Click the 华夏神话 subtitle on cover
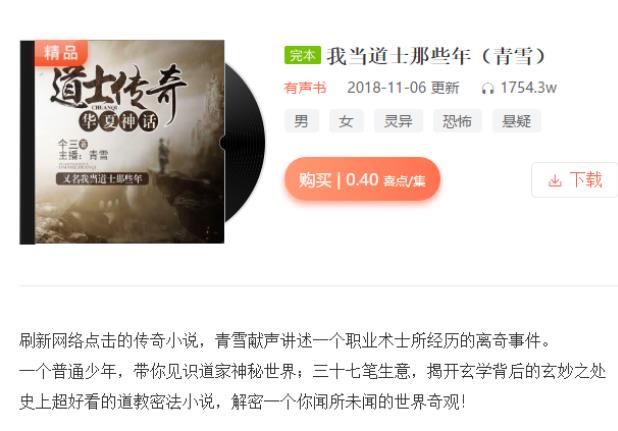 [x=119, y=121]
